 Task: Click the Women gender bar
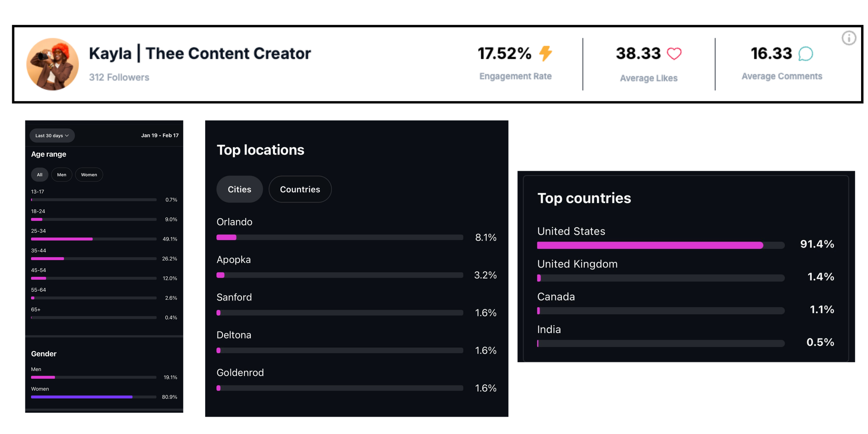[x=93, y=397]
